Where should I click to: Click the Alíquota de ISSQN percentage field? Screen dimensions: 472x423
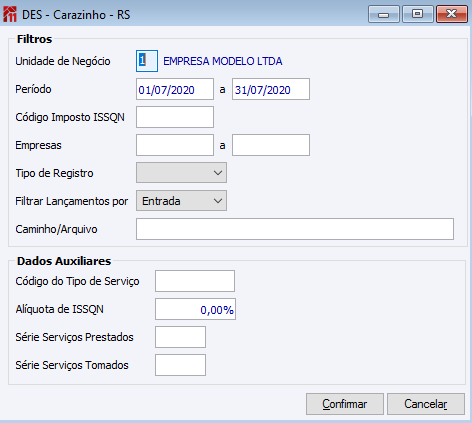(195, 309)
